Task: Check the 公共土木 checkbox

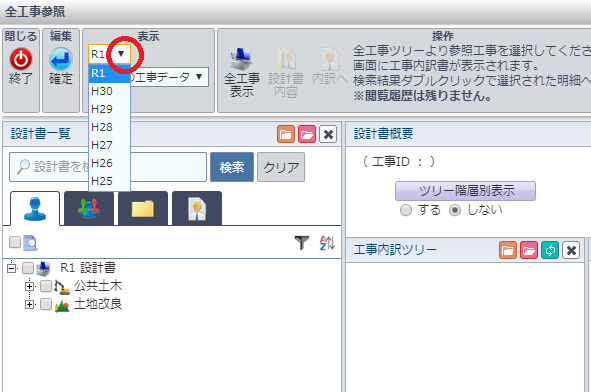Action: (46, 286)
